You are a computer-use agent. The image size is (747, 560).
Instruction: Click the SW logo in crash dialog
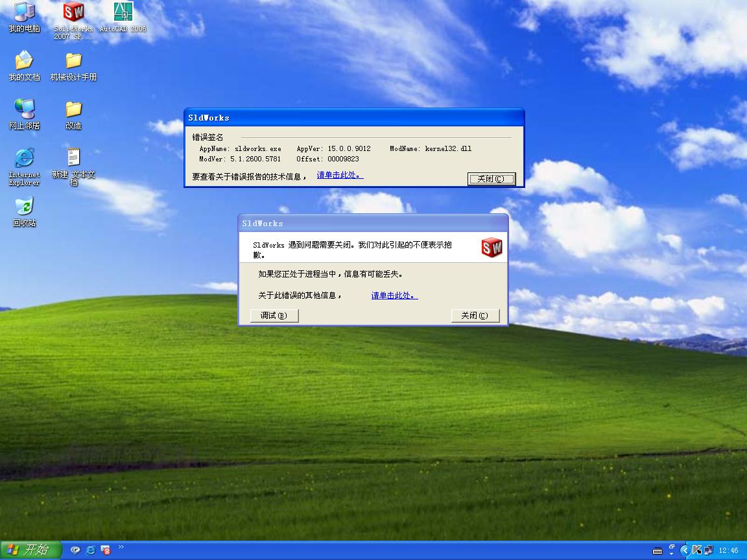click(492, 247)
